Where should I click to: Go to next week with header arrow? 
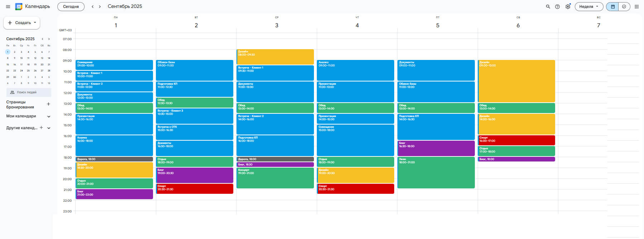pos(100,6)
